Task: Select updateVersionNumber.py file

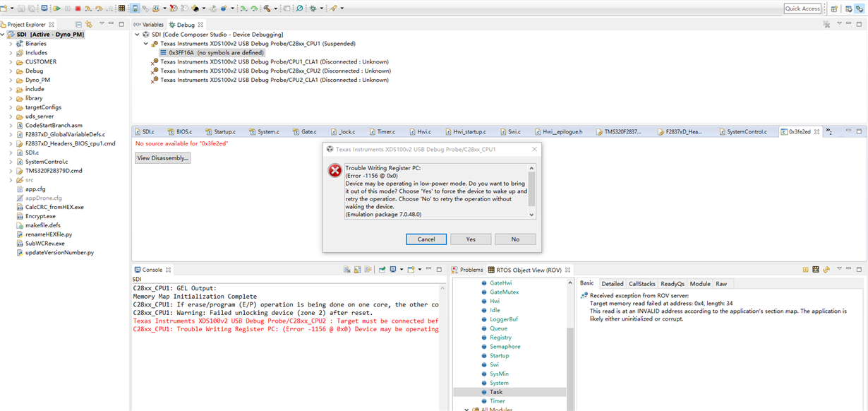Action: point(54,252)
